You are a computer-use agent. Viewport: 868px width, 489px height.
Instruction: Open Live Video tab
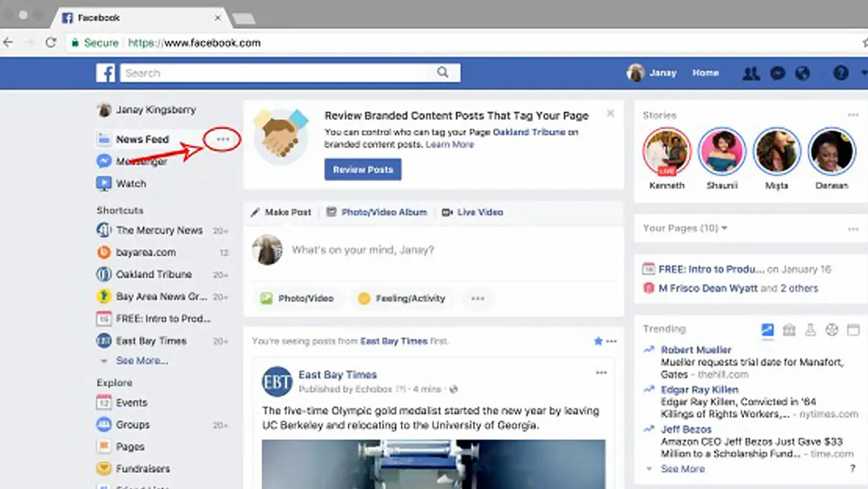point(473,212)
